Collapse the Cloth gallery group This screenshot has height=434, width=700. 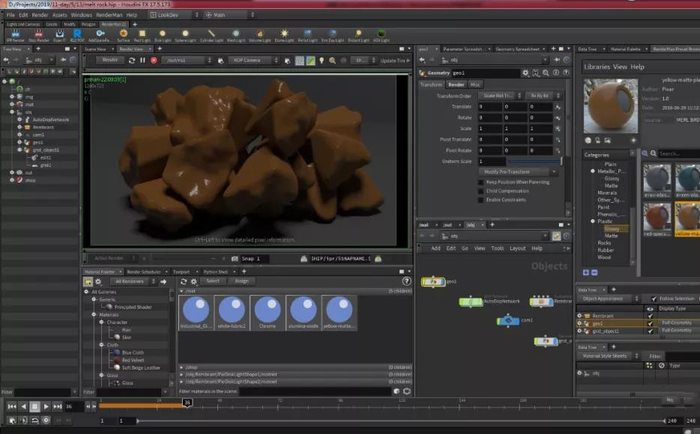102,345
